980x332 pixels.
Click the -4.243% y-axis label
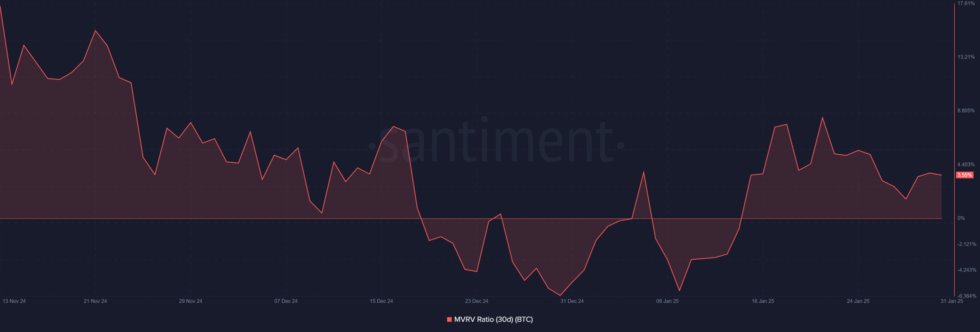pyautogui.click(x=967, y=270)
